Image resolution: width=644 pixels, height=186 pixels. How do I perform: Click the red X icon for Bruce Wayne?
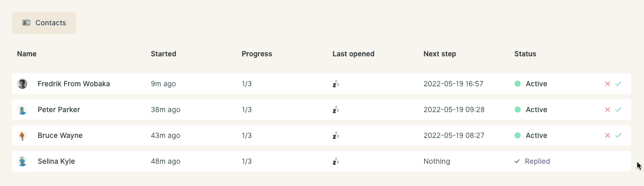pos(607,135)
